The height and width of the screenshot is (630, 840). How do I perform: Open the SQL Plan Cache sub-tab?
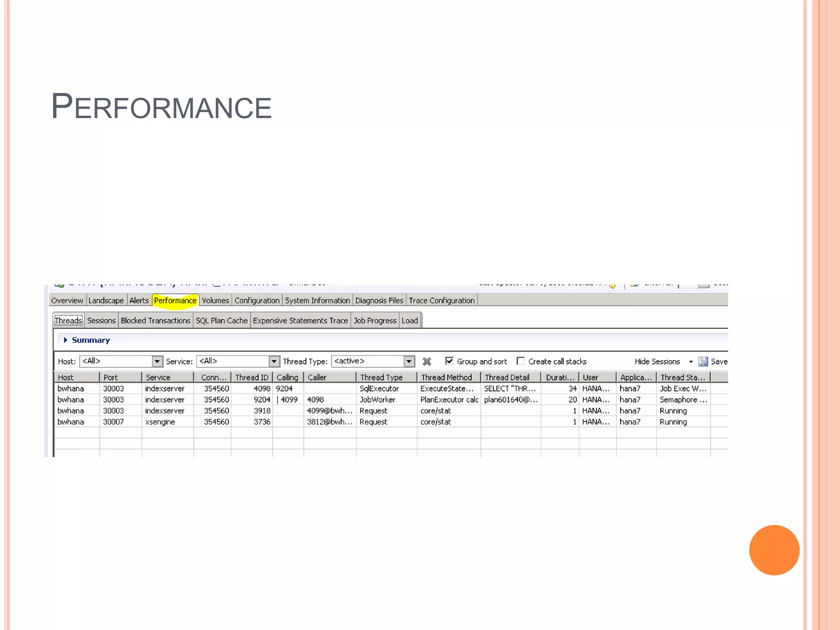(222, 321)
